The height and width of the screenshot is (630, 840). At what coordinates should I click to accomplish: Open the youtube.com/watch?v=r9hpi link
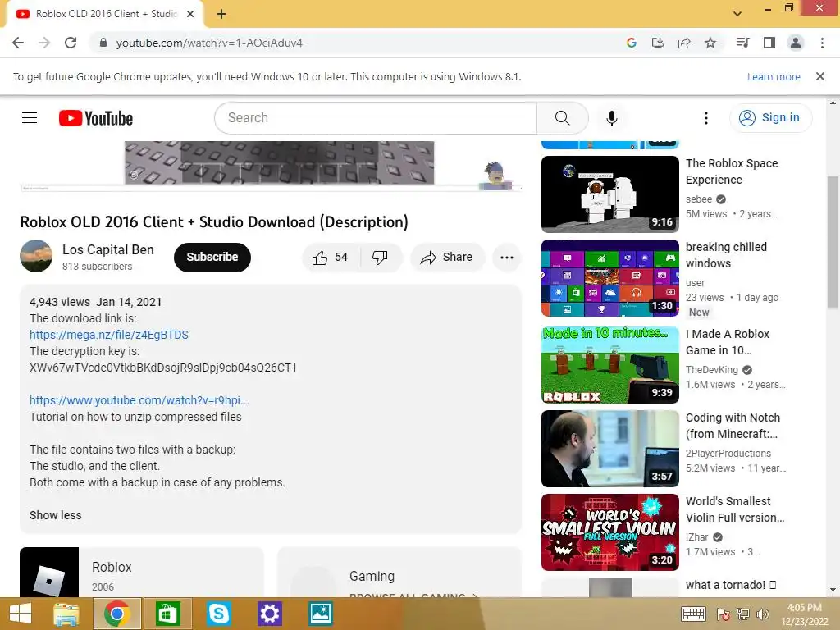(139, 400)
